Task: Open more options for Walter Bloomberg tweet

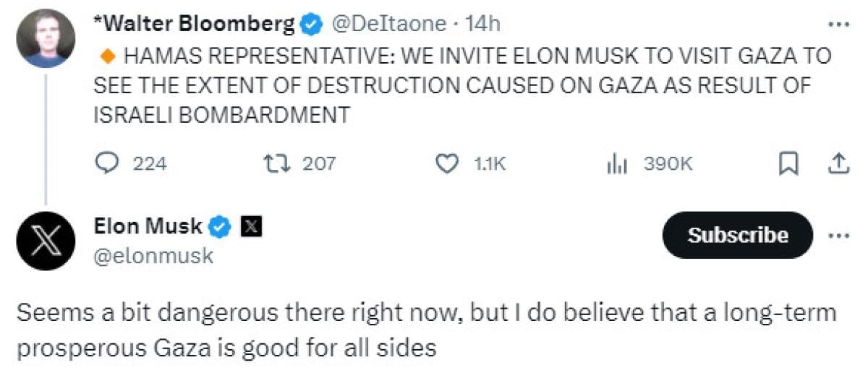Action: point(838,25)
